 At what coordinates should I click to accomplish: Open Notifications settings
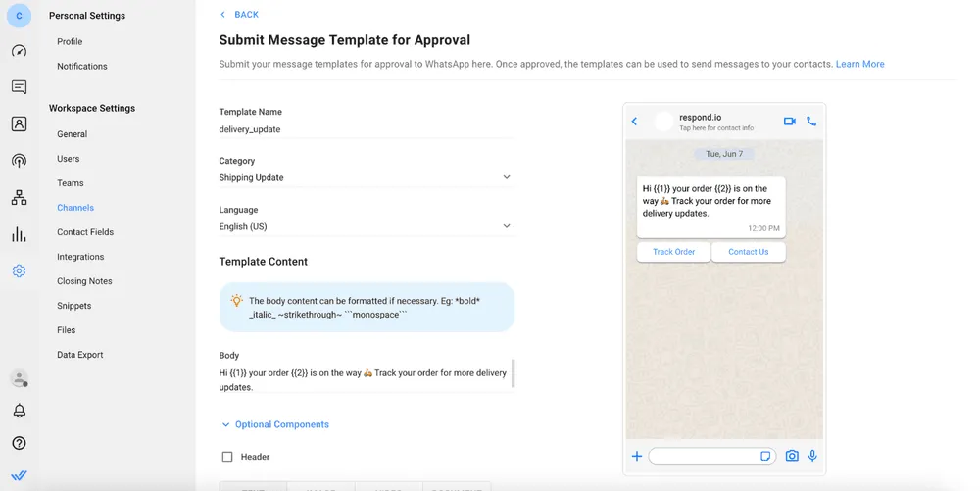[82, 66]
